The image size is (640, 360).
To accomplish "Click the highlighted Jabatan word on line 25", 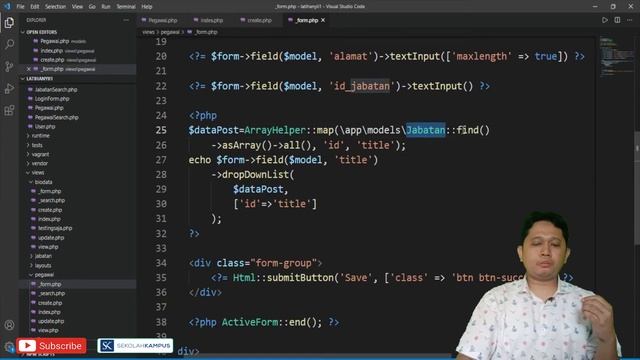I will pos(425,130).
